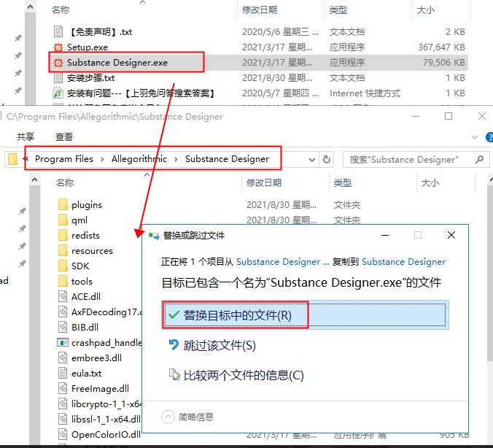Click the Setup.exe application icon
The width and height of the screenshot is (493, 448).
point(59,47)
